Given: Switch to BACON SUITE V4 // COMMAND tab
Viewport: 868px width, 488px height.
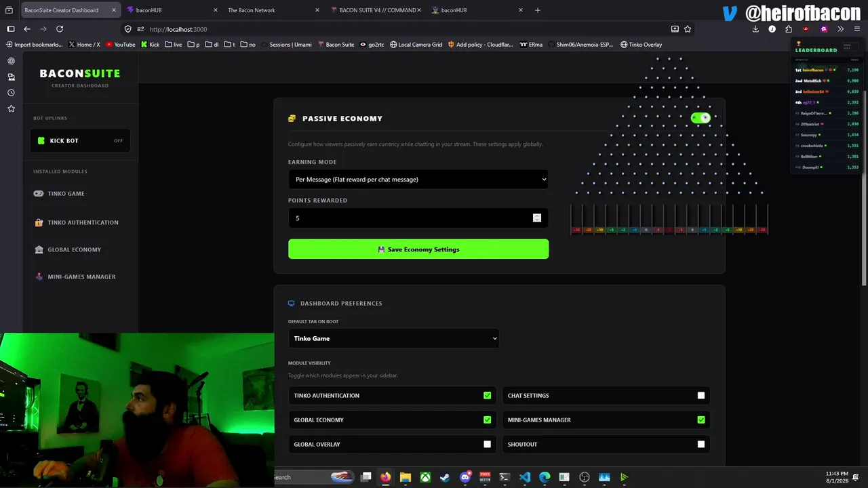Looking at the screenshot, I should 375,10.
